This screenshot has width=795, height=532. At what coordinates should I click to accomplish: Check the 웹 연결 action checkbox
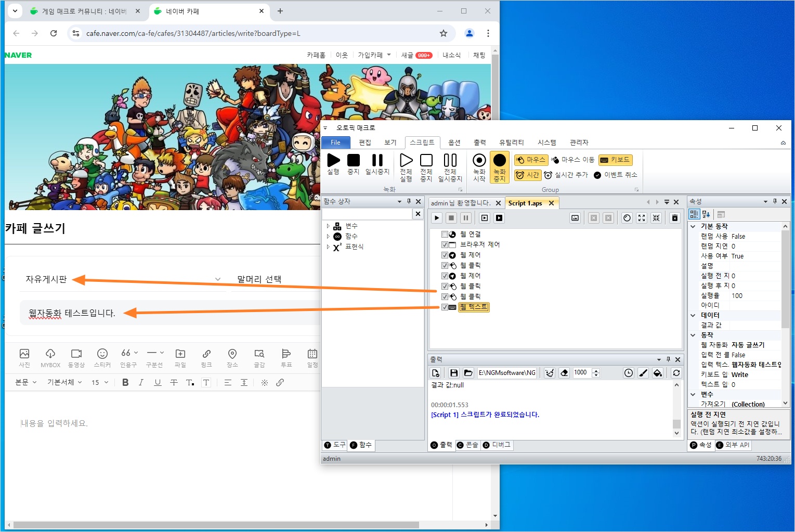pos(445,234)
